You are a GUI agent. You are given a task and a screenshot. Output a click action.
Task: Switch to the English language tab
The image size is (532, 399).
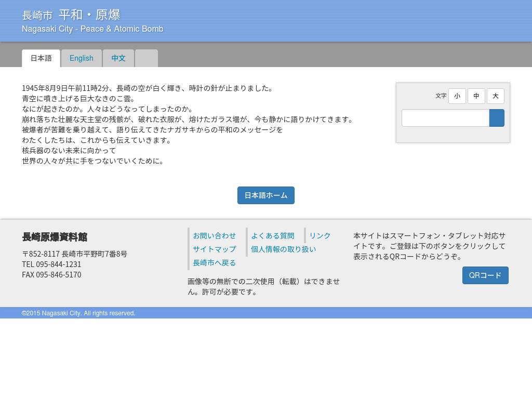click(x=82, y=58)
